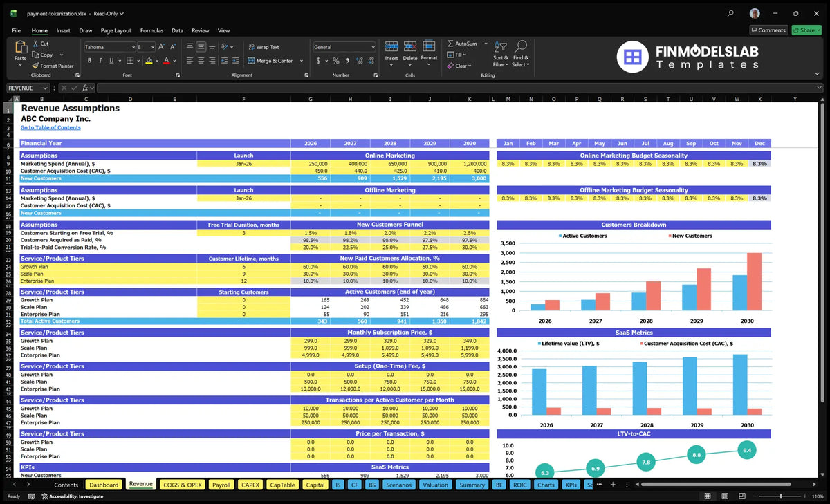830x504 pixels.
Task: Open the COGS & OPEX sheet tab
Action: (183, 485)
